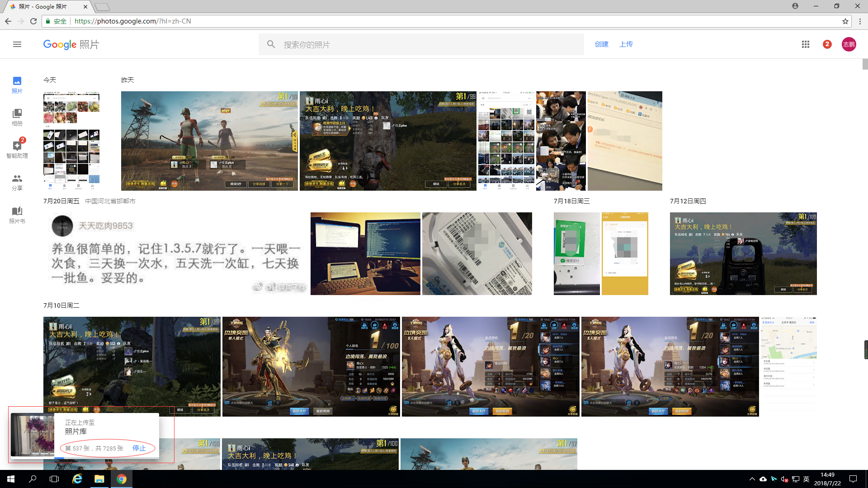Launch Internet Explorer from the taskbar
The image size is (868, 488).
77,479
